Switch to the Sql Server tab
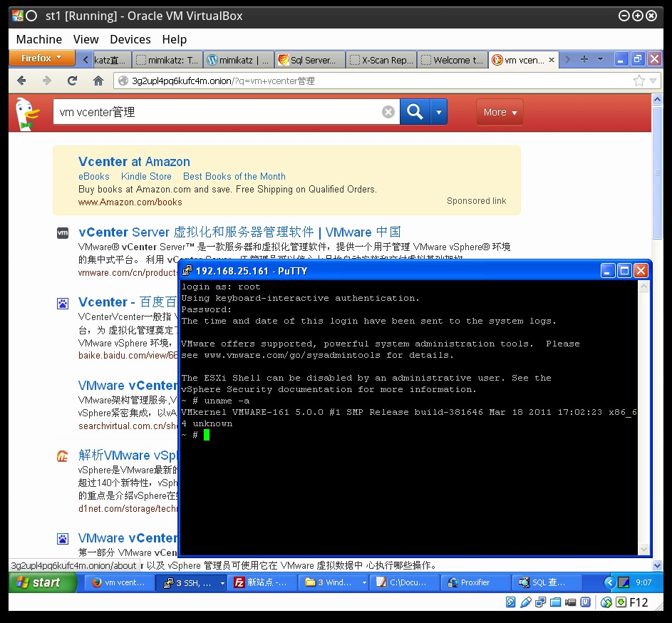The width and height of the screenshot is (672, 623). (x=309, y=60)
